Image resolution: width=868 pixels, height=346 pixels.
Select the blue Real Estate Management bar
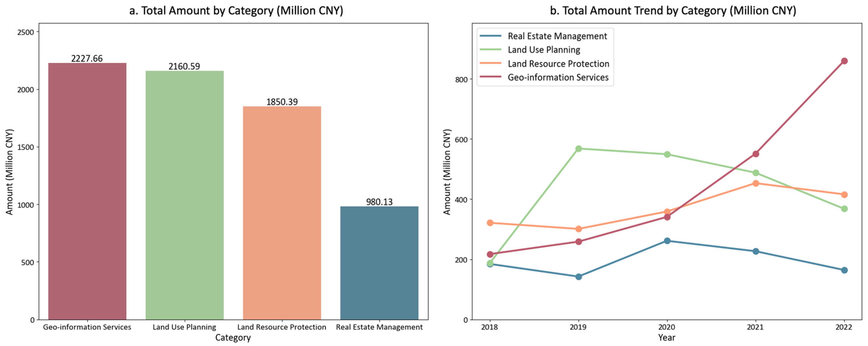click(379, 263)
